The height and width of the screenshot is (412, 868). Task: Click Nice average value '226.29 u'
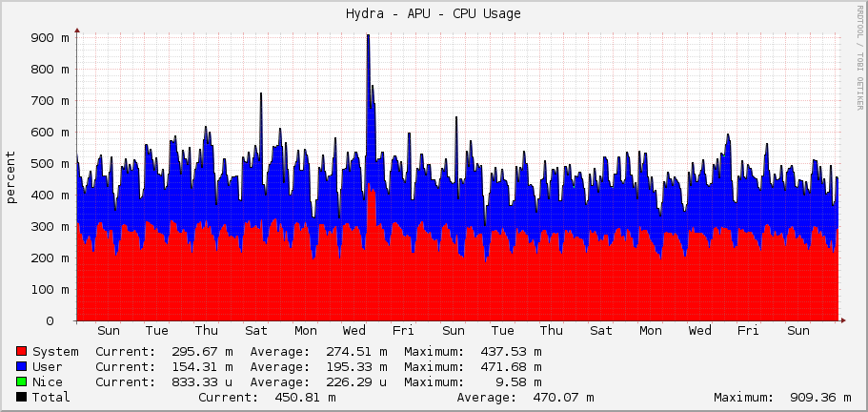coord(357,382)
